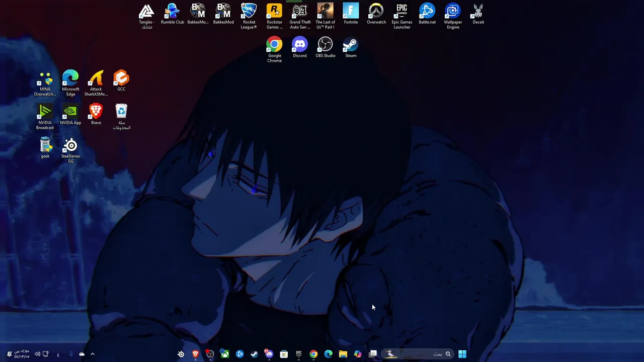Select The Last of Us Part I icon

(x=326, y=16)
